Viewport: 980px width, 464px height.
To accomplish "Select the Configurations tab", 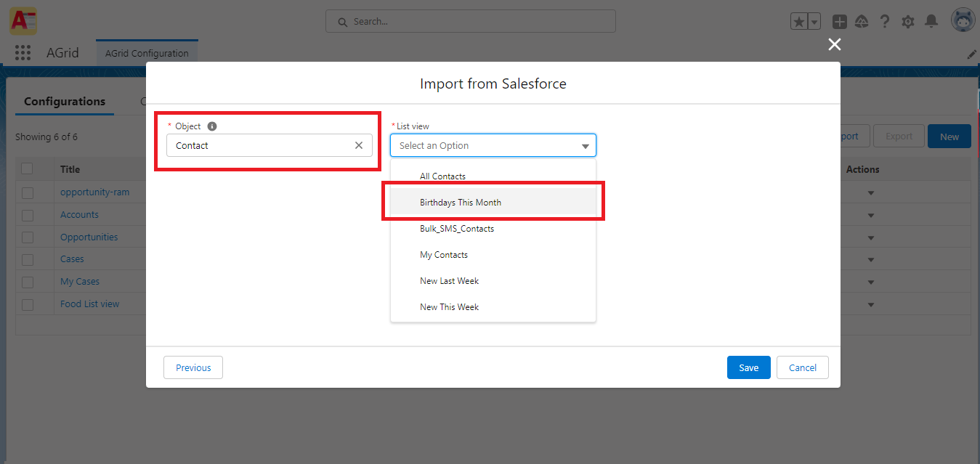I will point(65,102).
